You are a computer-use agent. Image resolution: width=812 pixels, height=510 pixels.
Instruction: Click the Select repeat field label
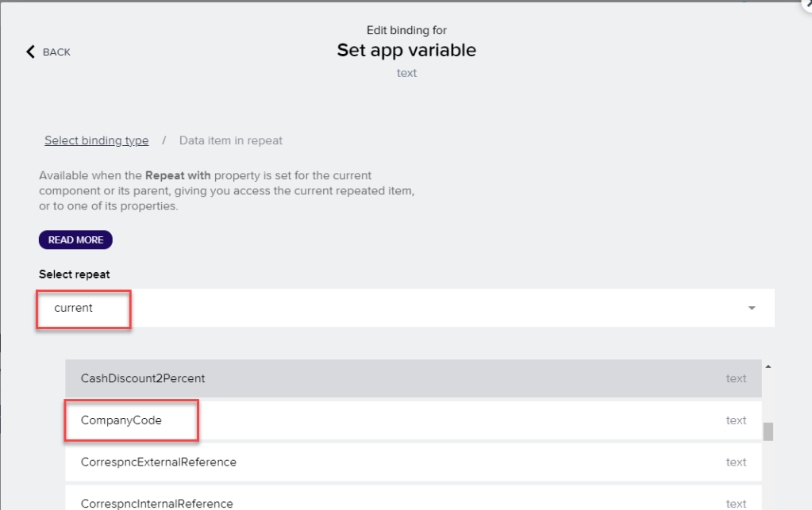(75, 274)
